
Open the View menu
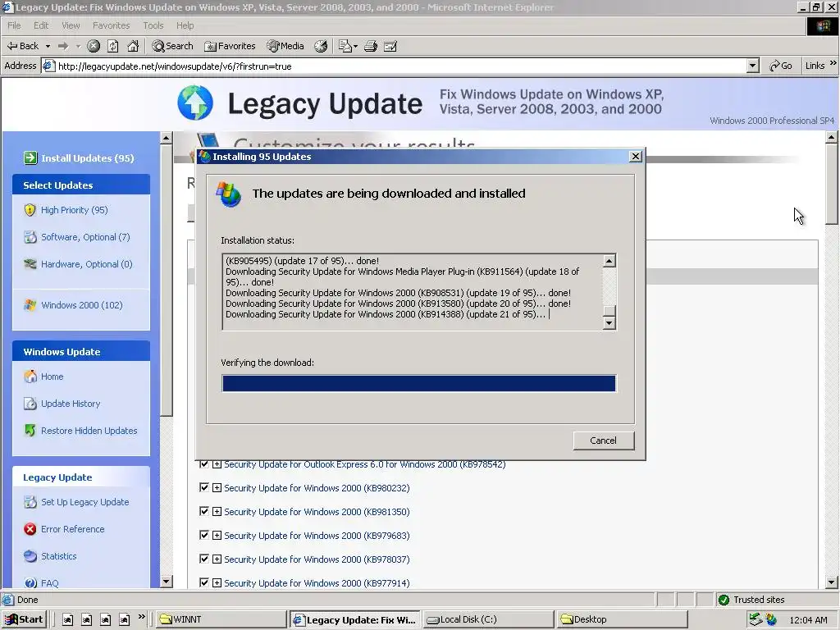pyautogui.click(x=71, y=25)
